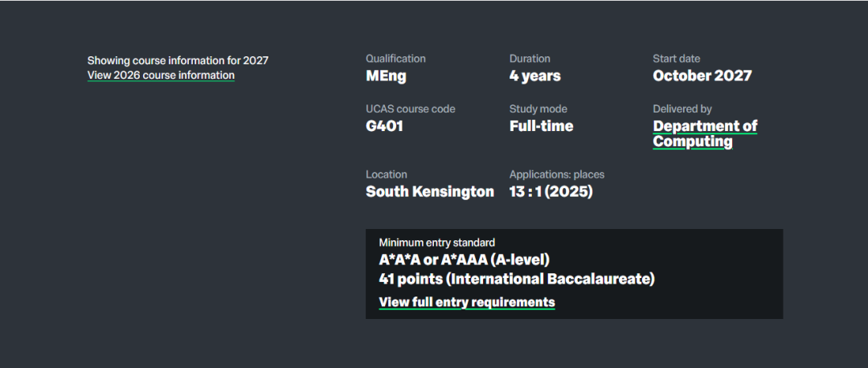
Task: Click the A*A*A or A*AAA (A-level) text
Action: [464, 260]
